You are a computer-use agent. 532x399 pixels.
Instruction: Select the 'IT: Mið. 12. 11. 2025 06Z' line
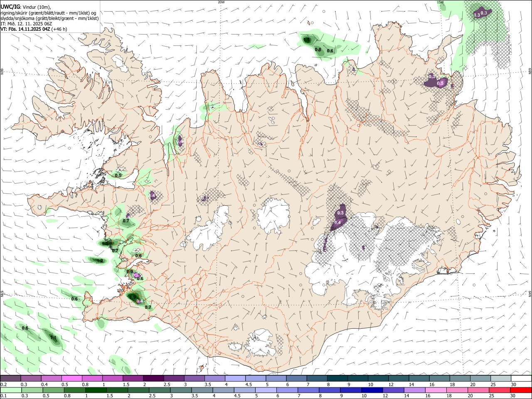point(26,24)
